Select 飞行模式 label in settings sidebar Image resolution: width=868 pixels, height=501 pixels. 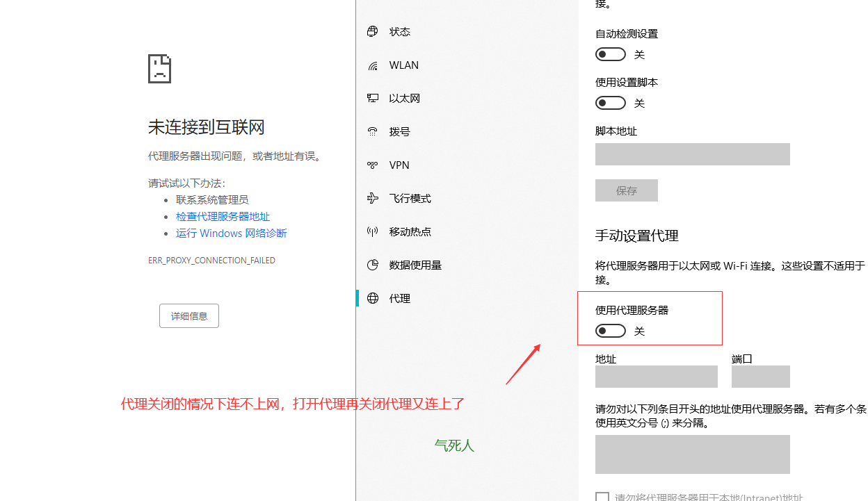[x=410, y=199]
